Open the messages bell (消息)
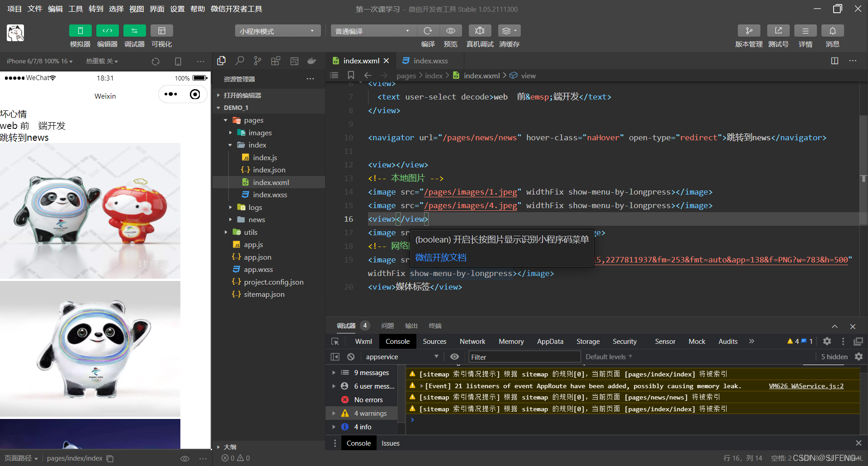 pyautogui.click(x=832, y=31)
